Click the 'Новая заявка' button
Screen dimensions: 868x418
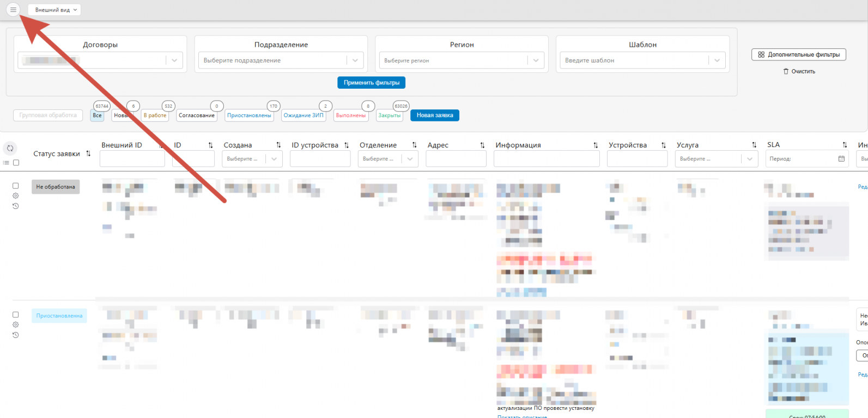tap(434, 115)
